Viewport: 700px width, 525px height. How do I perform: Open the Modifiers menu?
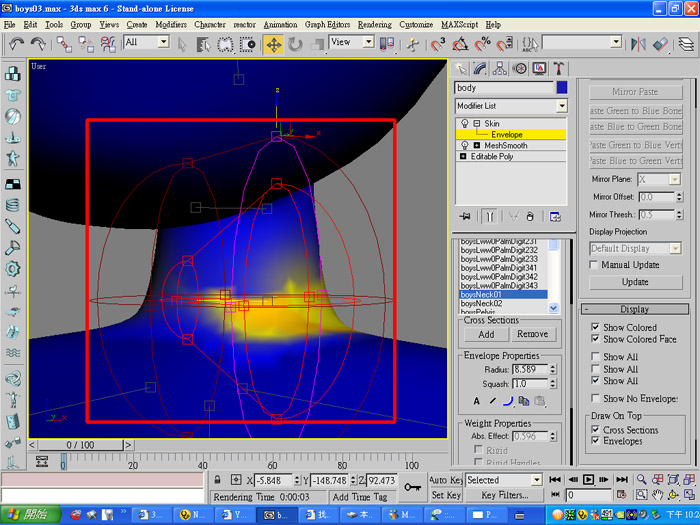(171, 25)
